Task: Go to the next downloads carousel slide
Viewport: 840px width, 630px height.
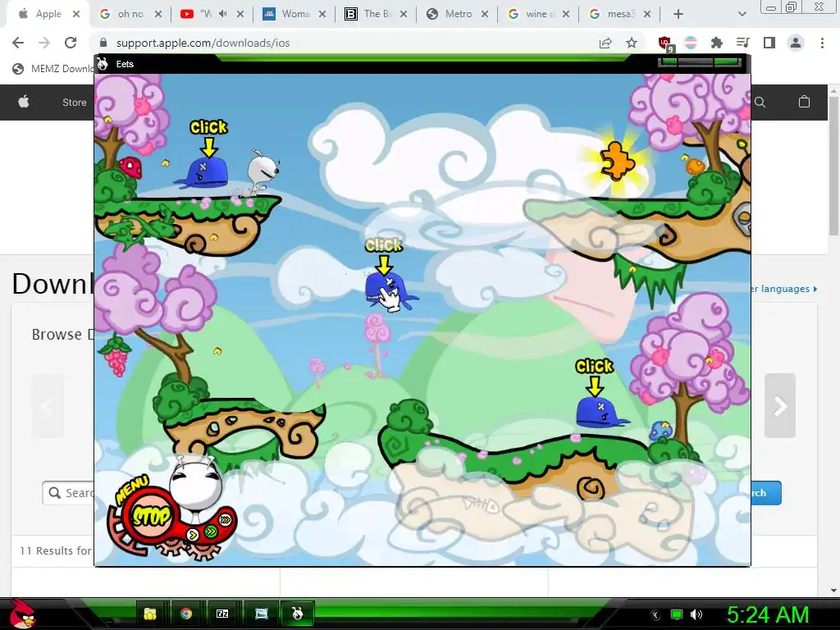Action: tap(780, 406)
